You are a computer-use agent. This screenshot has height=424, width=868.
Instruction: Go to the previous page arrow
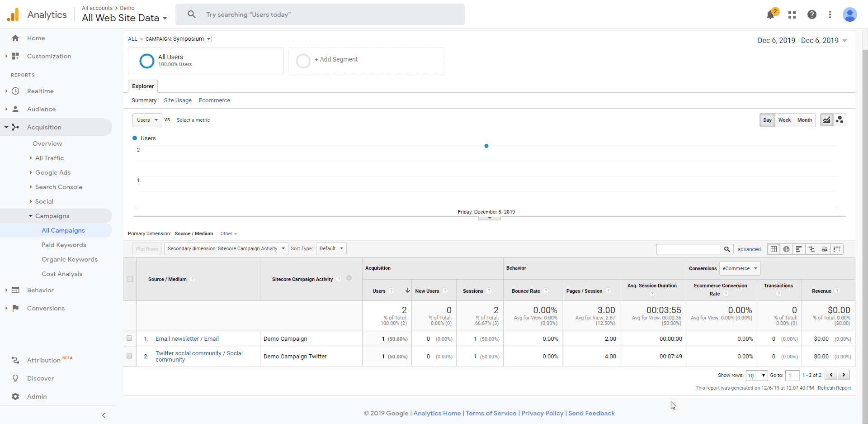pos(831,375)
